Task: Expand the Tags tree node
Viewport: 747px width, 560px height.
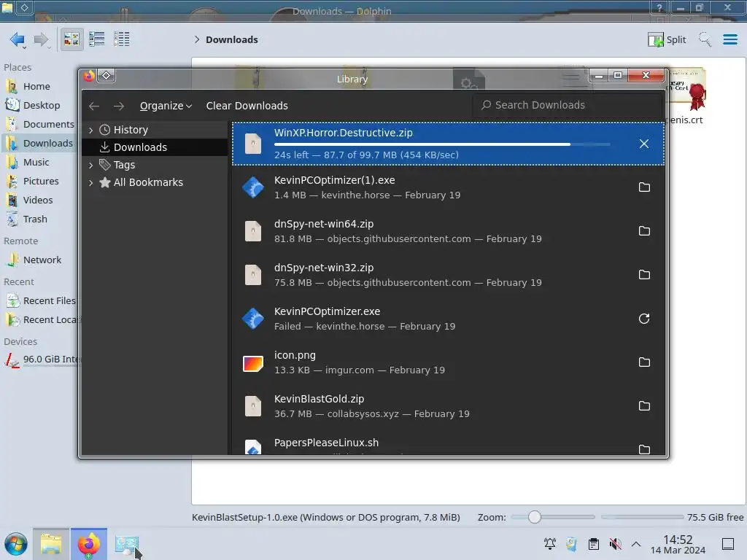Action: (x=90, y=166)
